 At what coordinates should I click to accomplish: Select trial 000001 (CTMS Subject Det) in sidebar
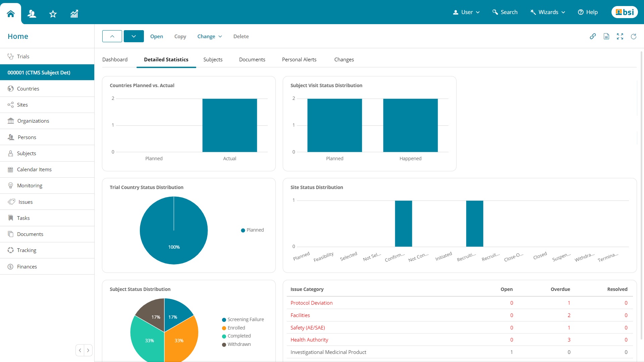(x=39, y=72)
